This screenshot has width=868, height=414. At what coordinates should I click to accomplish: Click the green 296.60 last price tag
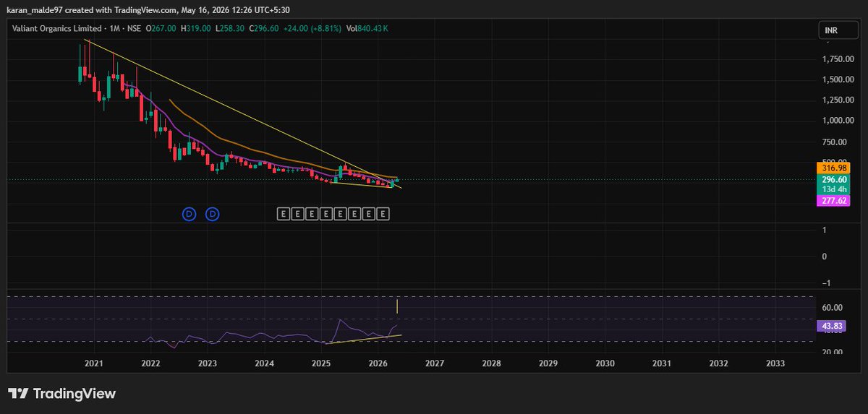(x=834, y=179)
